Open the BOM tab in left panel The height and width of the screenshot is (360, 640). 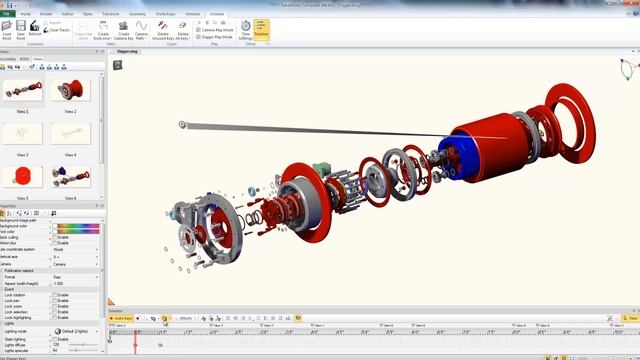pos(24,59)
